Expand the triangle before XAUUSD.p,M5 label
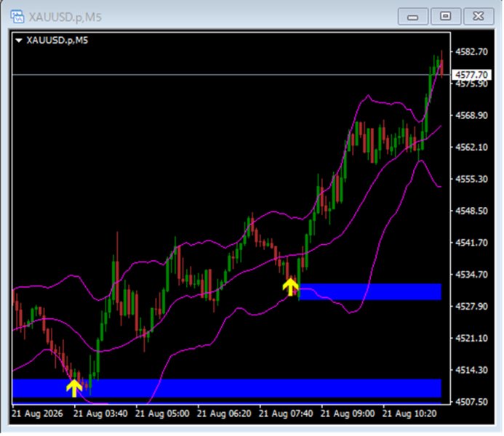Image resolution: width=504 pixels, height=436 pixels. [x=19, y=41]
